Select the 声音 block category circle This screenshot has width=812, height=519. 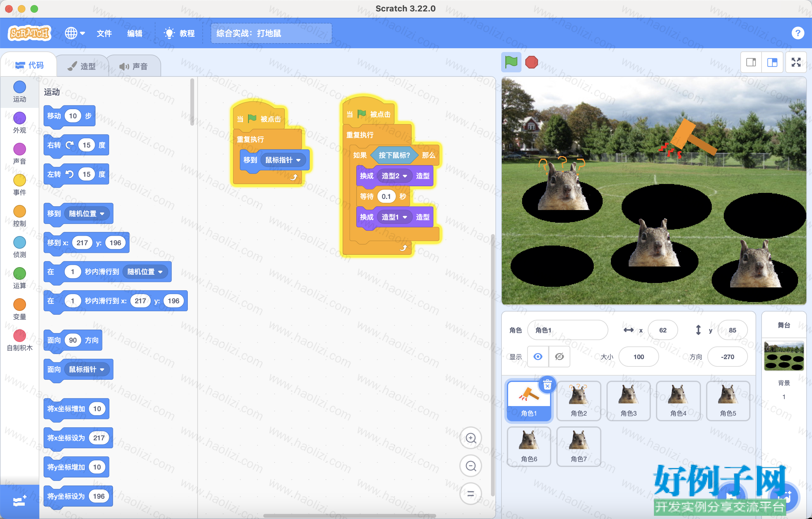coord(20,149)
